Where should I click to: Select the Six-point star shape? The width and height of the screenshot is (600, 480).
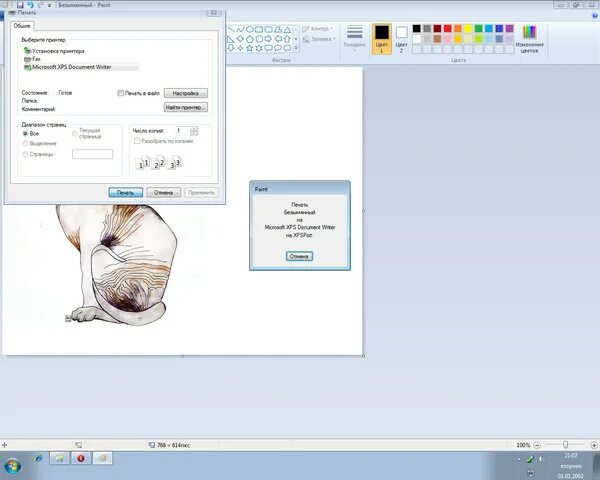pos(259,48)
